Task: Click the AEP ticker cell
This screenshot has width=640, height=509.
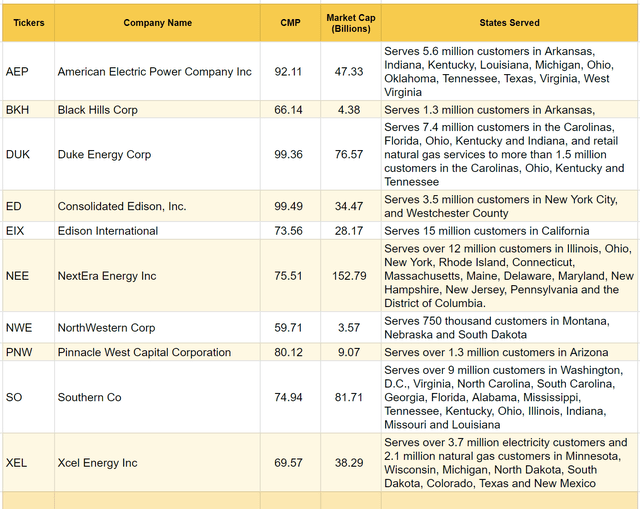Action: click(28, 71)
